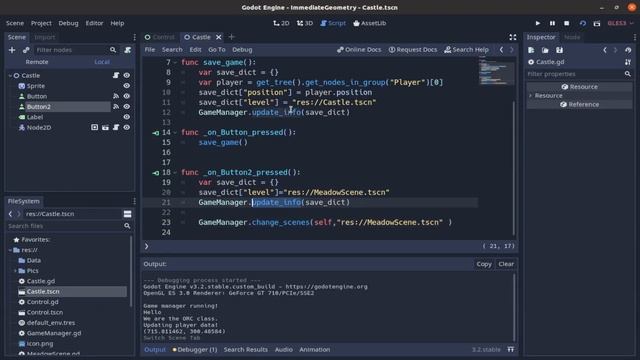This screenshot has height=360, width=640.
Task: Open the signal connection on line 18
Action: click(156, 173)
